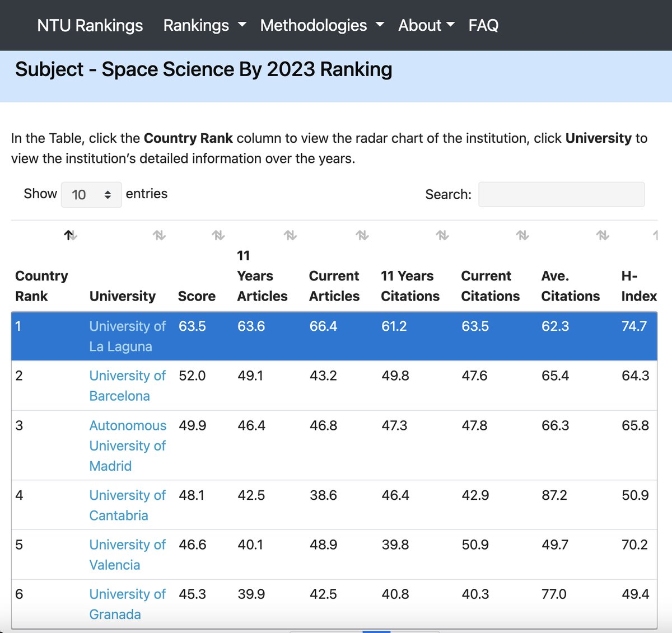
Task: Select H-Index value 74.7
Action: tap(634, 326)
